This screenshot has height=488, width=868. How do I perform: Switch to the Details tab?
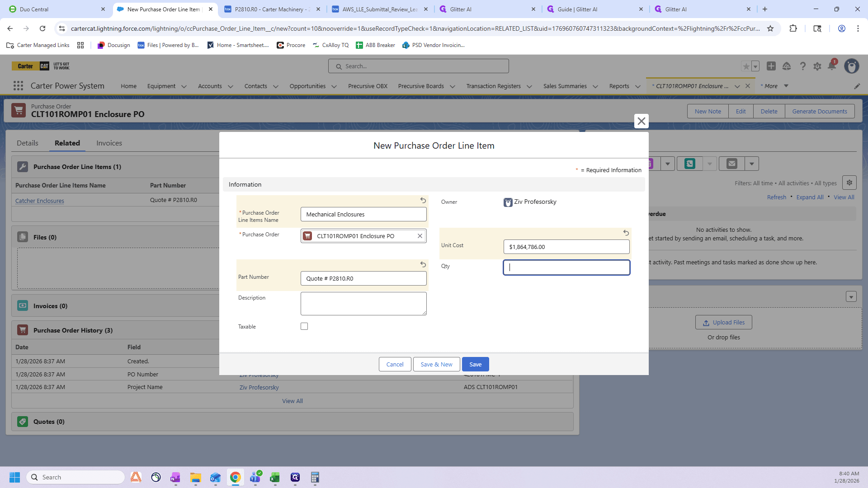click(x=28, y=143)
